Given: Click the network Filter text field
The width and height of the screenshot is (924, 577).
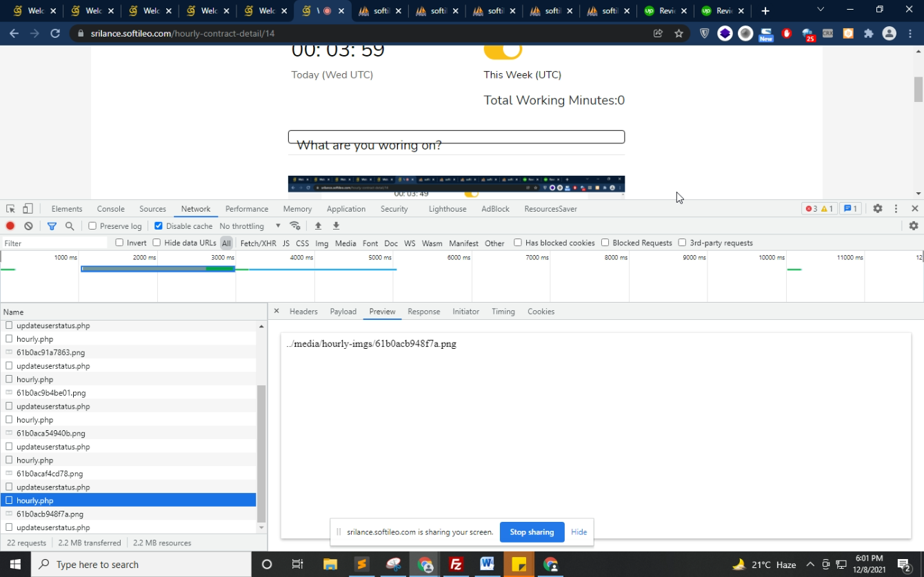Looking at the screenshot, I should 55,243.
